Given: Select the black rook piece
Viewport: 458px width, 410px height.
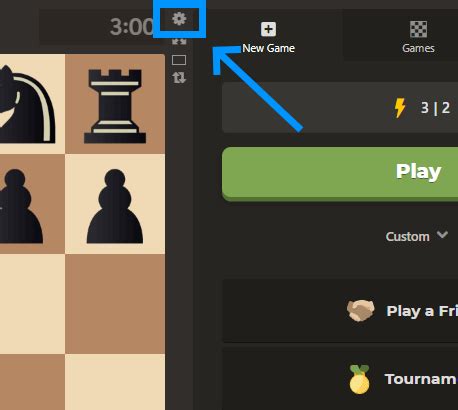Looking at the screenshot, I should pyautogui.click(x=115, y=106).
